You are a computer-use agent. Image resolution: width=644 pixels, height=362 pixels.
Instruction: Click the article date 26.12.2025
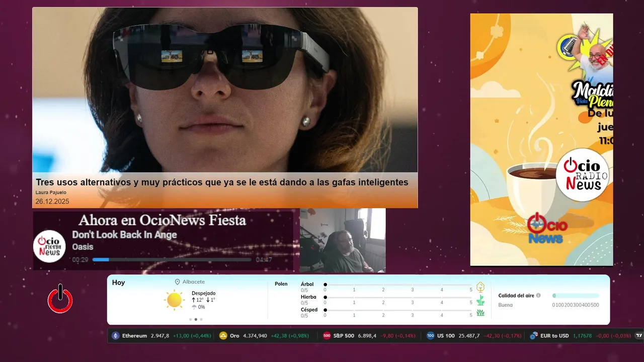[x=52, y=202]
